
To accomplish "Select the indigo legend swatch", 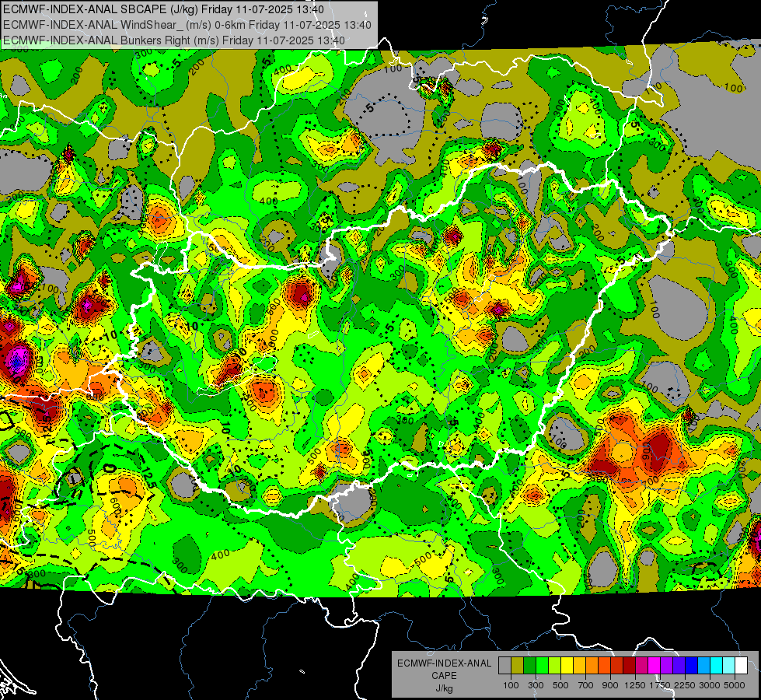I will coord(679,666).
